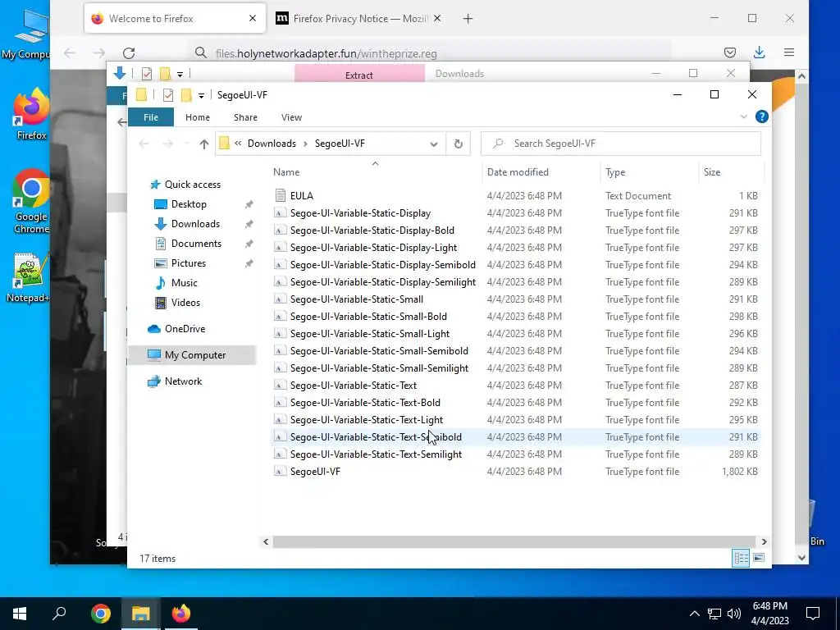
Task: Click the volume speaker tray icon
Action: click(x=734, y=614)
